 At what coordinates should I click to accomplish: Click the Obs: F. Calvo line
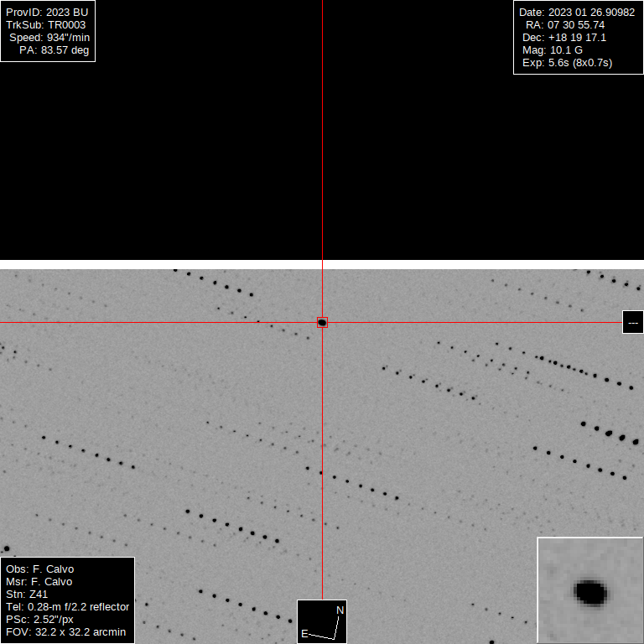click(x=40, y=569)
